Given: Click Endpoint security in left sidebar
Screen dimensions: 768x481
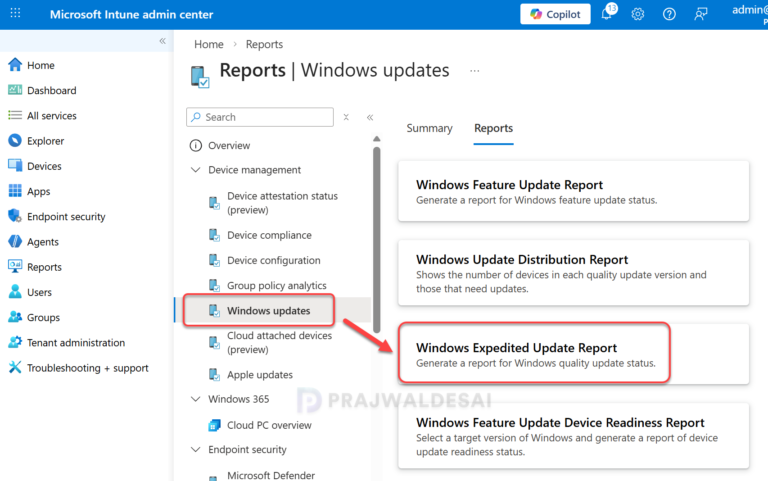Looking at the screenshot, I should coord(66,216).
